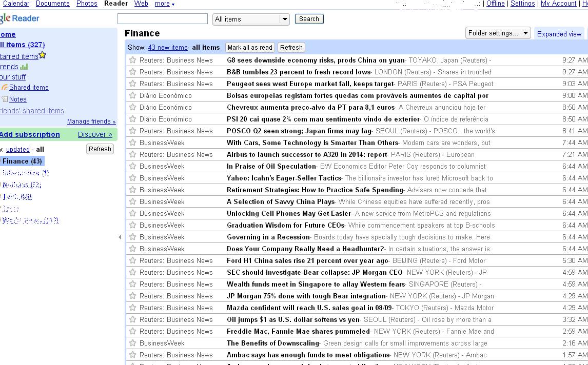Click star icon for The Benefits of Downscaling
This screenshot has height=365, width=588.
[132, 343]
